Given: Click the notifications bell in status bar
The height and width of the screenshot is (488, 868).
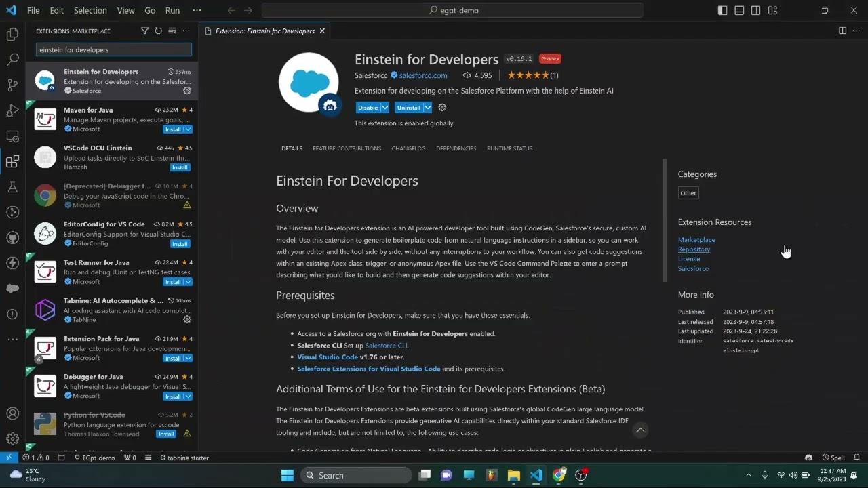Looking at the screenshot, I should tap(857, 457).
